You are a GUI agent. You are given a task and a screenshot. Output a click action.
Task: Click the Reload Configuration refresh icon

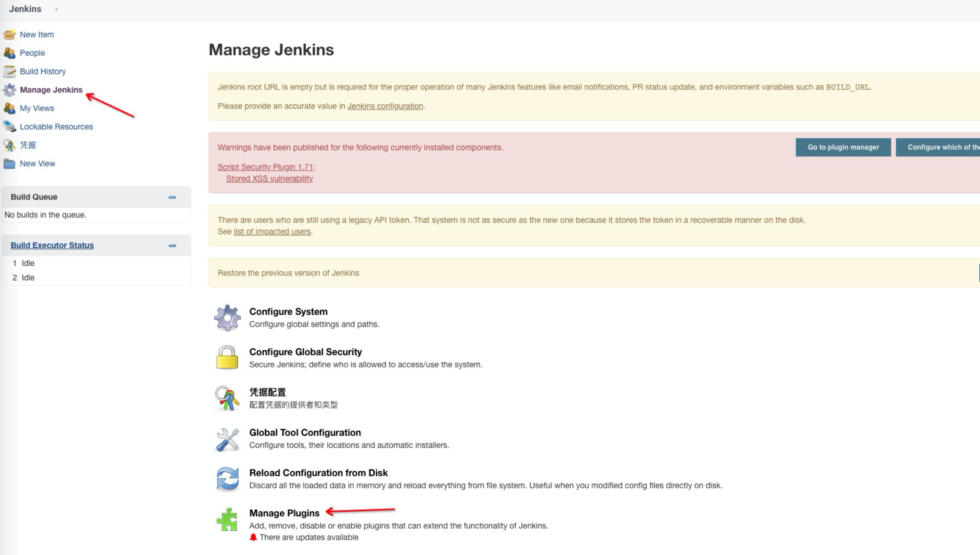(x=227, y=479)
